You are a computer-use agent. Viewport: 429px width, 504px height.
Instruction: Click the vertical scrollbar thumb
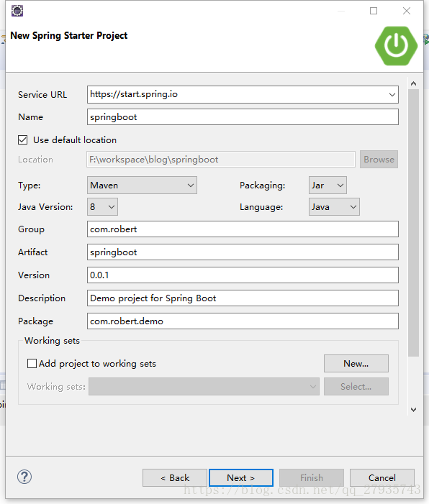click(x=414, y=223)
